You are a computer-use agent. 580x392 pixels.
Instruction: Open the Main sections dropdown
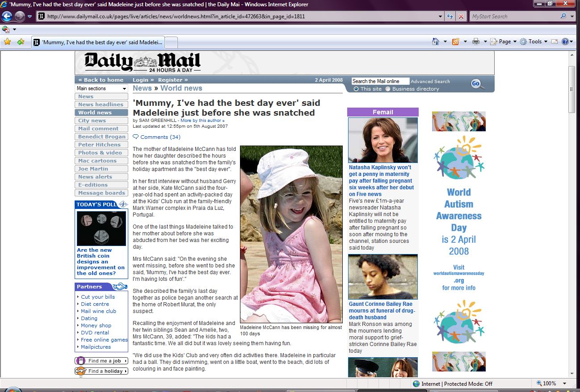[101, 88]
